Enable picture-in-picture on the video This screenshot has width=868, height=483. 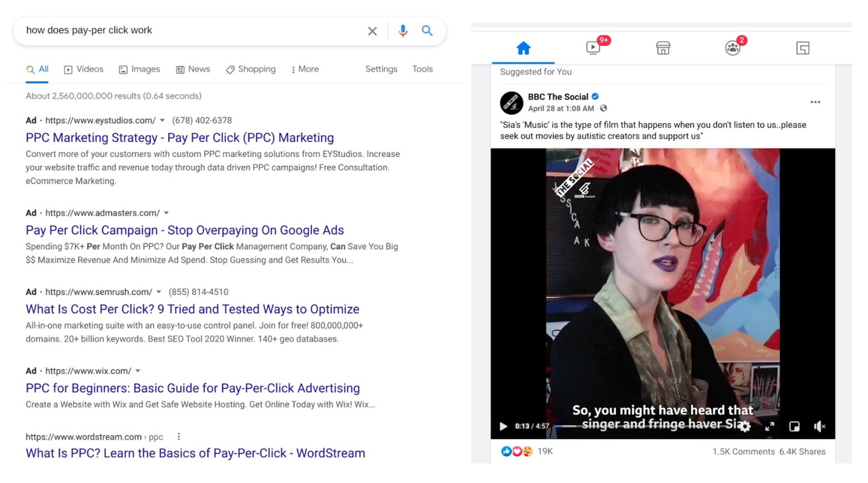794,427
